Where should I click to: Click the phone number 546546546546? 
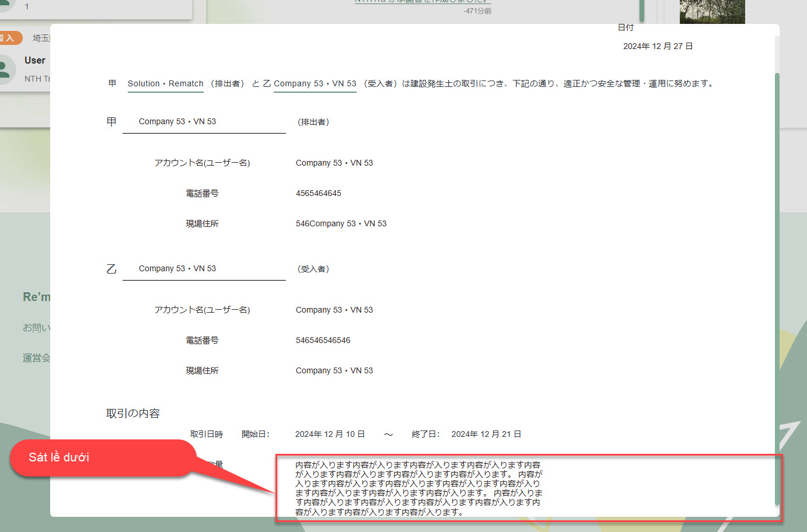point(323,341)
